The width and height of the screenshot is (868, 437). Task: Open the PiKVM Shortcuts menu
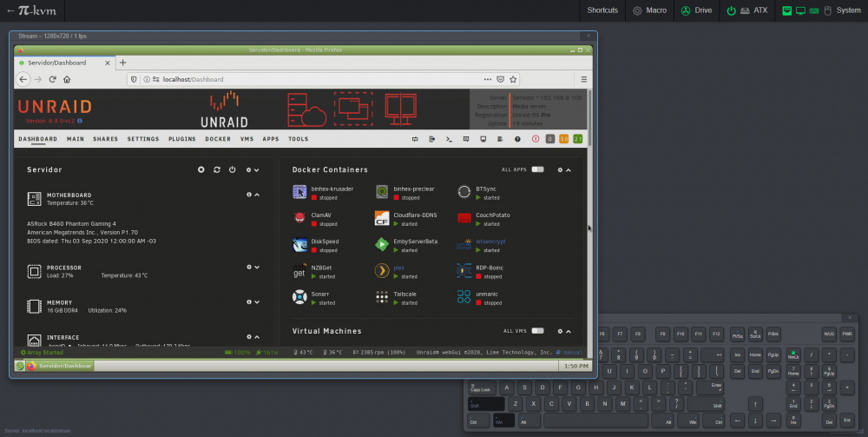pyautogui.click(x=602, y=10)
